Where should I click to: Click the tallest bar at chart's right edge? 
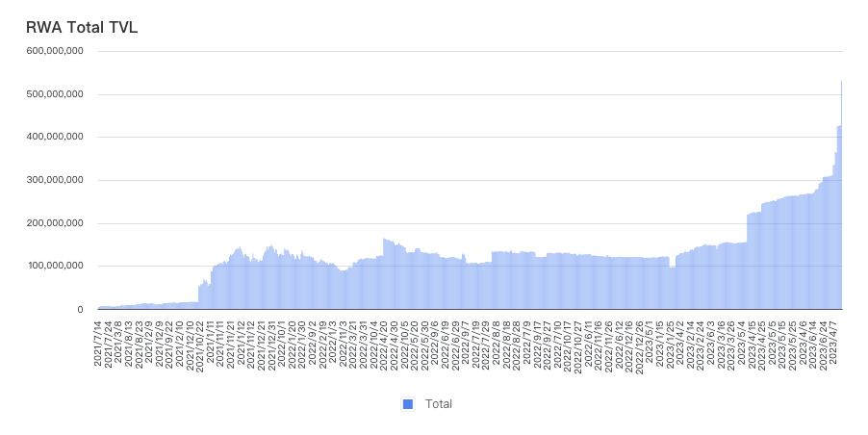point(841,192)
